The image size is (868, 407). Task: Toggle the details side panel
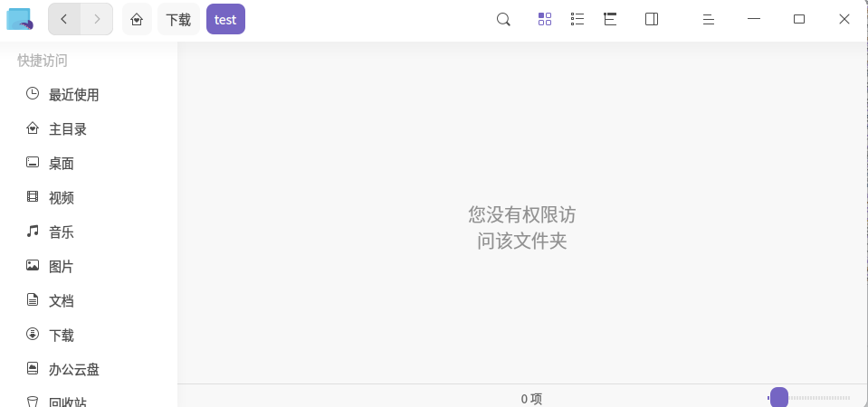click(652, 19)
